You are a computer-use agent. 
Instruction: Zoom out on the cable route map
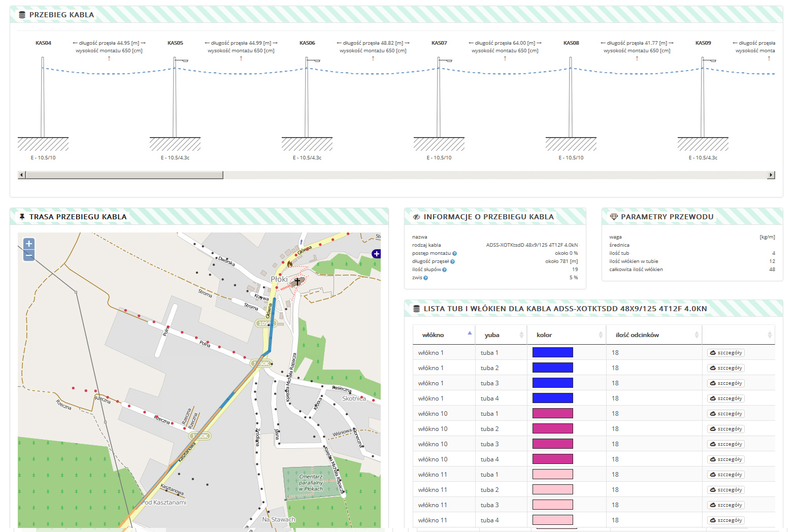pos(29,255)
